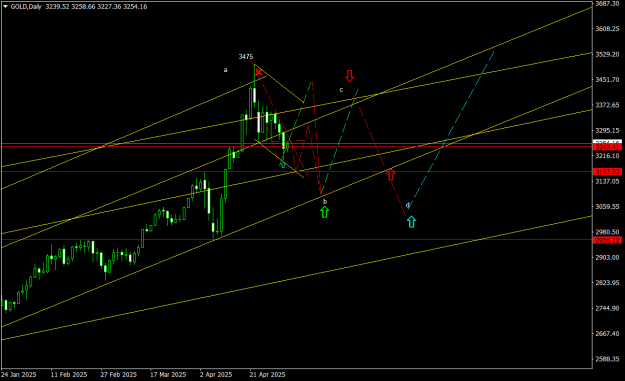Click the 3137.05 price scale value
This screenshot has width=625, height=381.
[x=607, y=181]
